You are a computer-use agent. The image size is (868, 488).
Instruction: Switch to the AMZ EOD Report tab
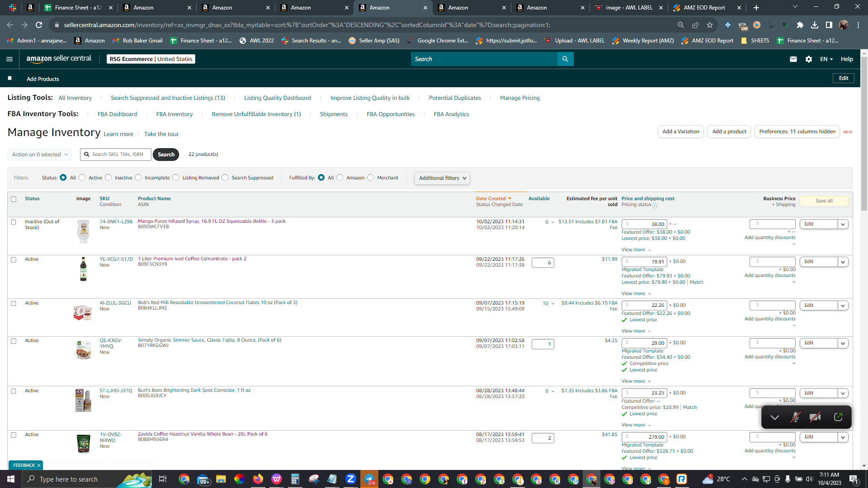(x=707, y=8)
